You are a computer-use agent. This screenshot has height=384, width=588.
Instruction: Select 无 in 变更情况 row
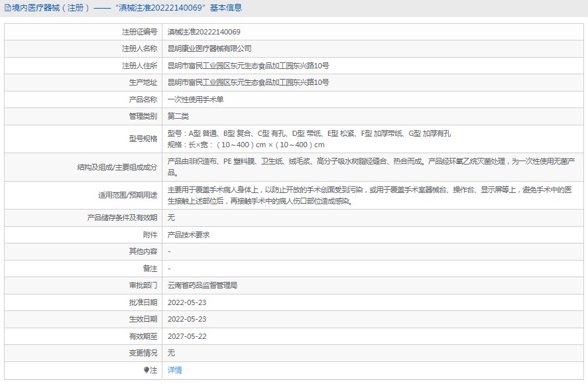tap(171, 353)
